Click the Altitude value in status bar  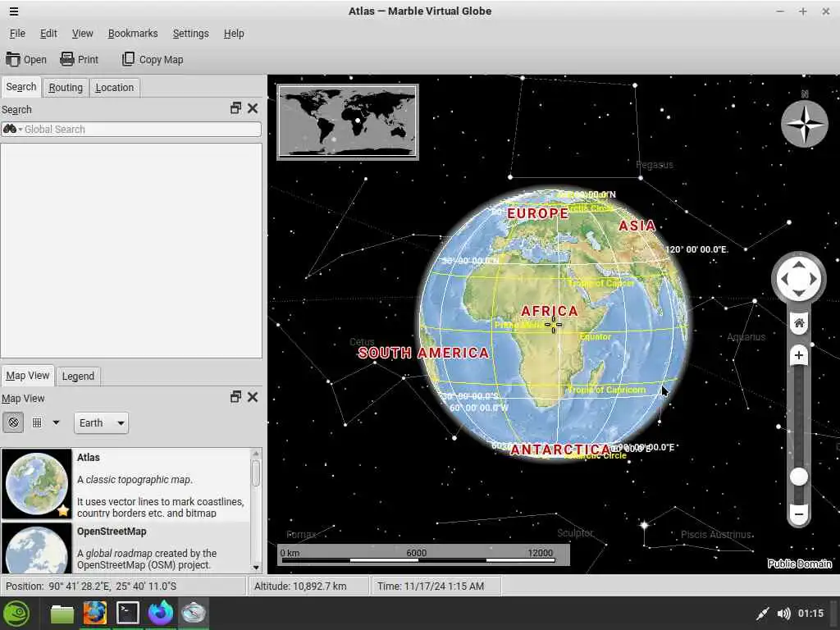click(300, 586)
